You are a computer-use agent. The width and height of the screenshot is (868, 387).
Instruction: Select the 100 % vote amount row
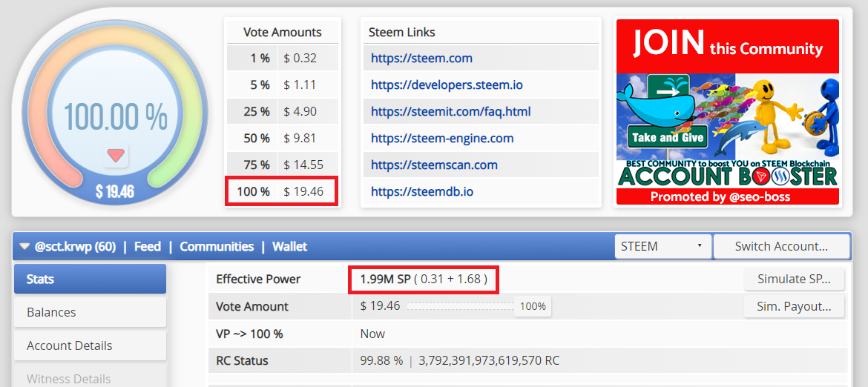coord(283,192)
